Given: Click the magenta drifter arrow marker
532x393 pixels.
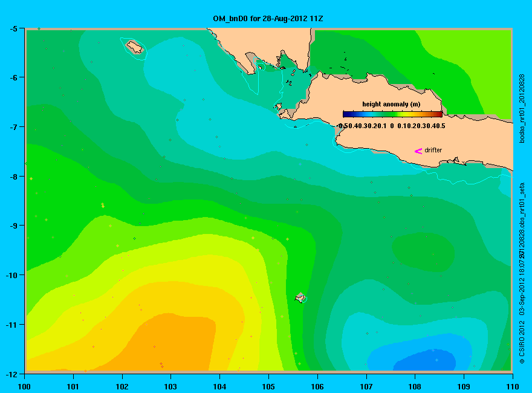Looking at the screenshot, I should click(x=418, y=151).
